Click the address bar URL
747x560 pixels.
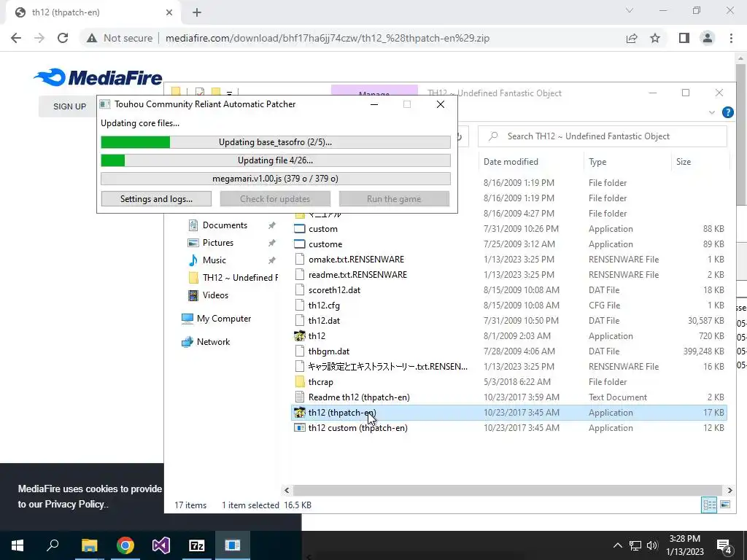click(x=328, y=38)
